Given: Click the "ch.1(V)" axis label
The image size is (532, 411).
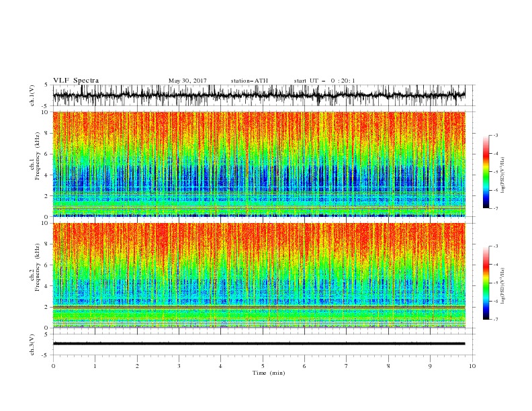Looking at the screenshot, I should 32,95.
